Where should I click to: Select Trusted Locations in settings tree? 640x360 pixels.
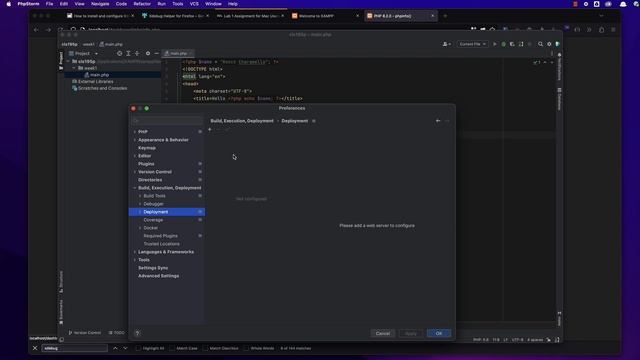[x=161, y=244]
